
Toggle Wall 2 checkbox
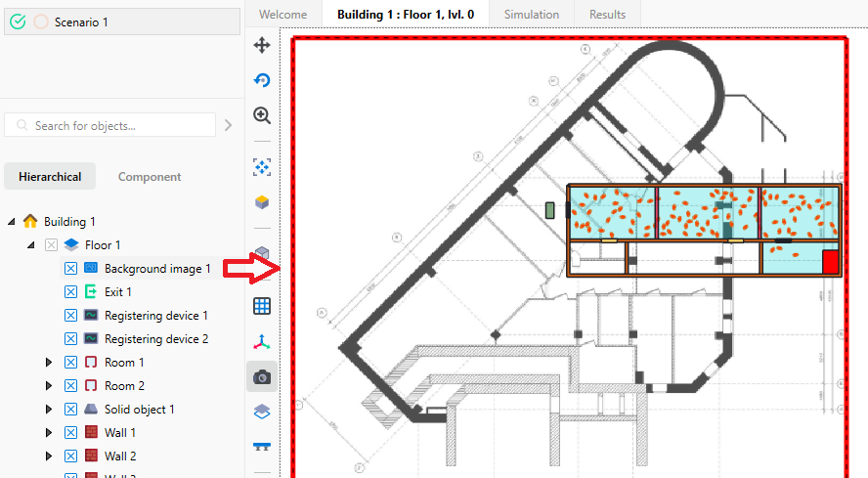(x=70, y=456)
